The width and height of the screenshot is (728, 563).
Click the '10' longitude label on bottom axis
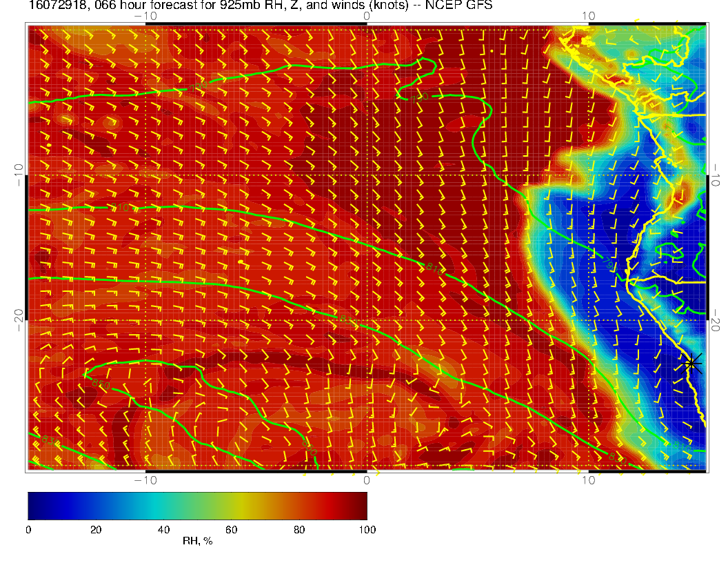(588, 480)
